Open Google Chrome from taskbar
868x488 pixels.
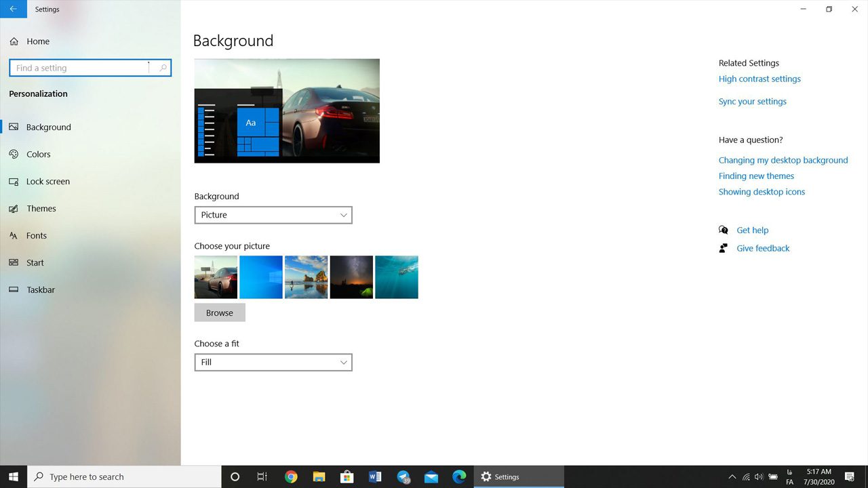(x=291, y=477)
